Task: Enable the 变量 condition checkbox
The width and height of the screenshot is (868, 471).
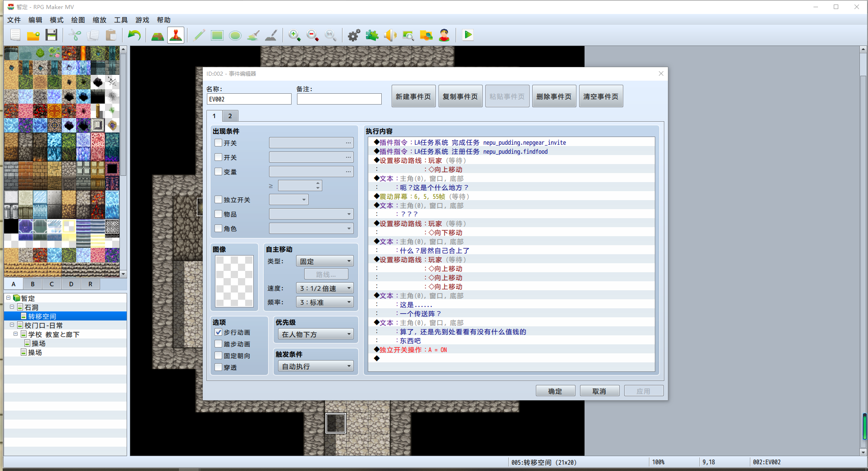Action: click(219, 172)
